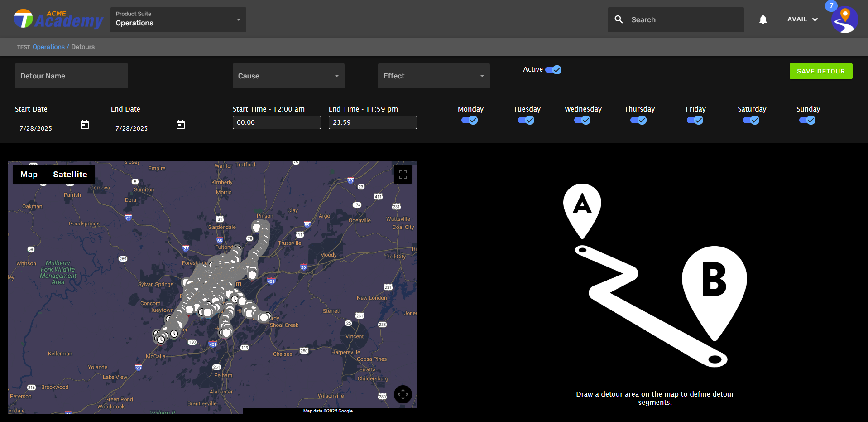Click the ACME Academy logo

pos(59,19)
